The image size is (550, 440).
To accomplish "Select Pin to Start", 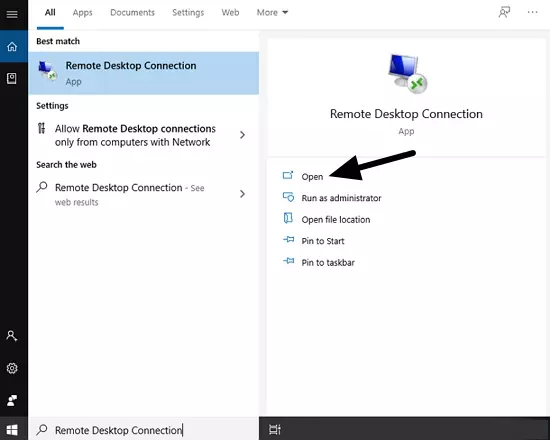I will pos(323,241).
